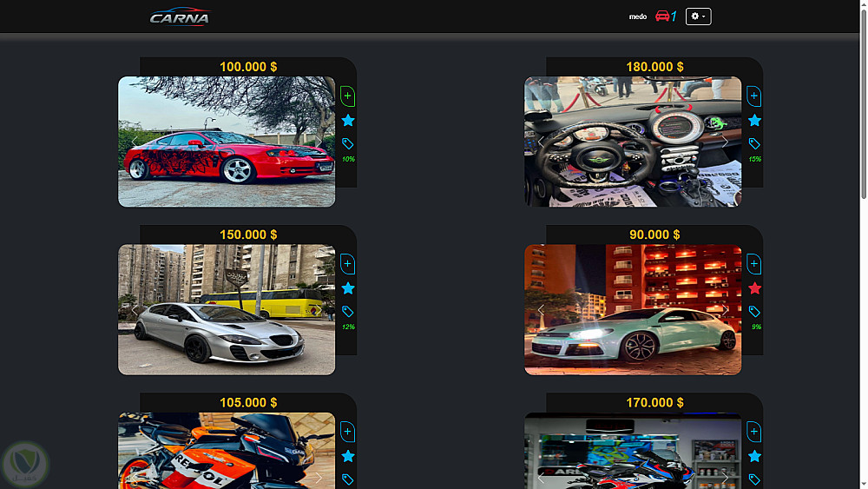The width and height of the screenshot is (868, 489).
Task: Click the 9% discount text
Action: point(756,327)
